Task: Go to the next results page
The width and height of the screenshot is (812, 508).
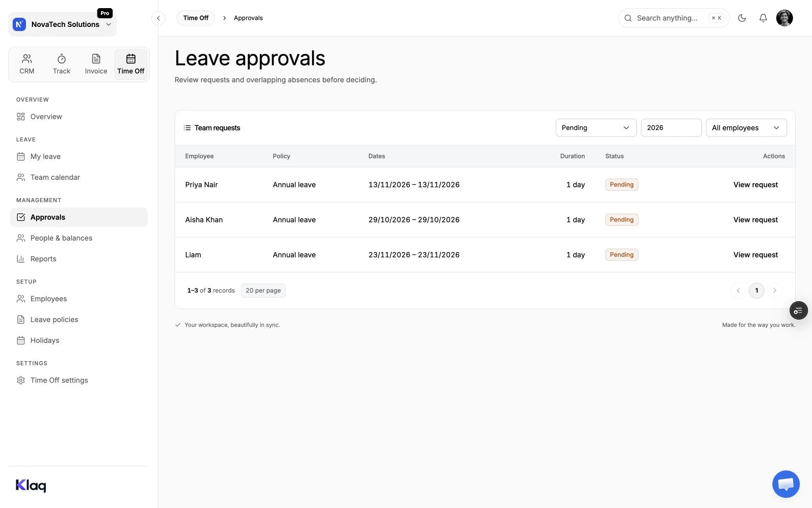Action: point(774,291)
